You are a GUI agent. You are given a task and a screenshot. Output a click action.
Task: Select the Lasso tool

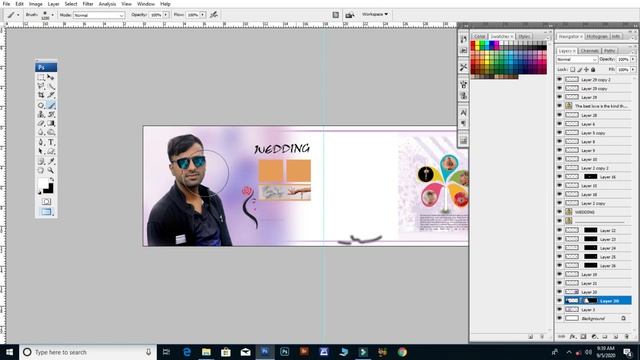click(41, 86)
